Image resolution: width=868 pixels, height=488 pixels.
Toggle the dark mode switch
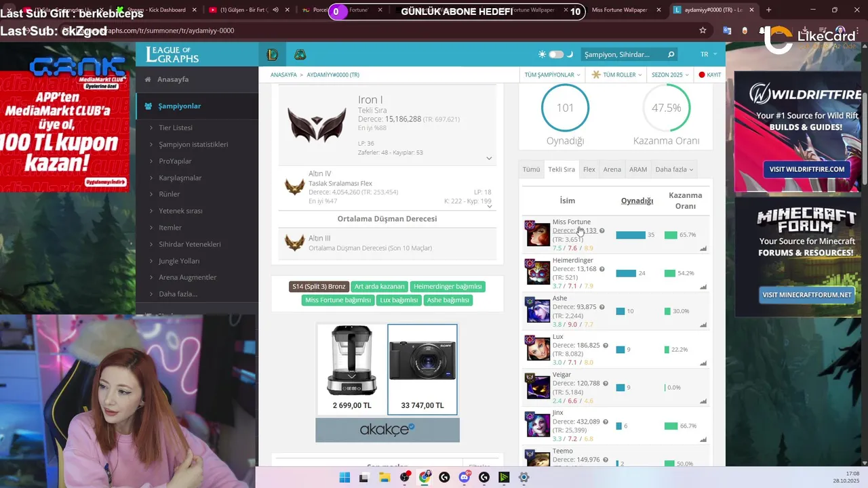click(x=556, y=54)
